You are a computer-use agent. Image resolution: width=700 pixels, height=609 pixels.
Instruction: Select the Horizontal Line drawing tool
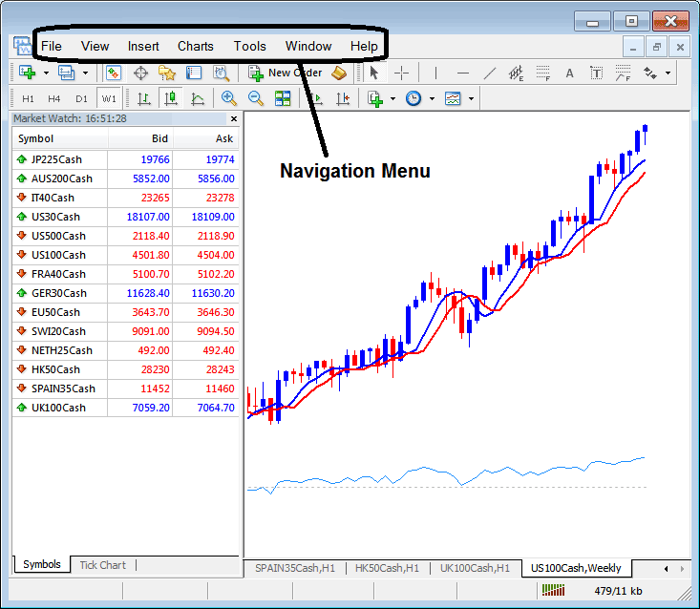[463, 73]
